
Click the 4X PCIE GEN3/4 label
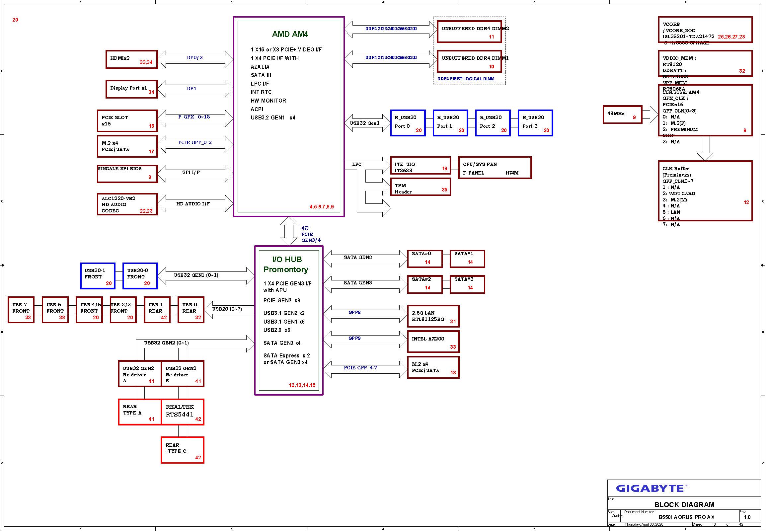(x=311, y=234)
